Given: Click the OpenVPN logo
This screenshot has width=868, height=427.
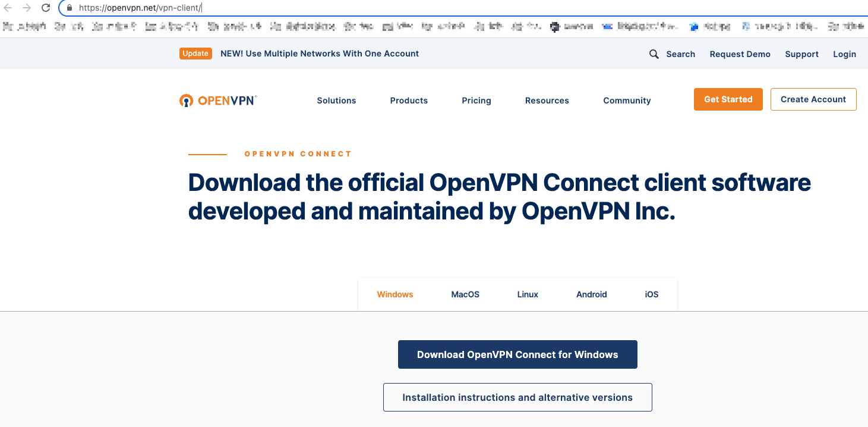Looking at the screenshot, I should (x=218, y=100).
